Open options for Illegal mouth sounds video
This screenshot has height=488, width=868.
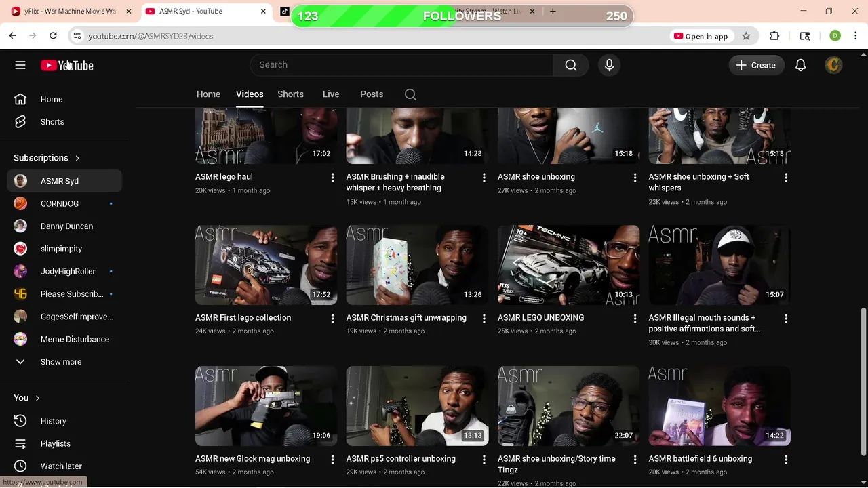coord(786,319)
